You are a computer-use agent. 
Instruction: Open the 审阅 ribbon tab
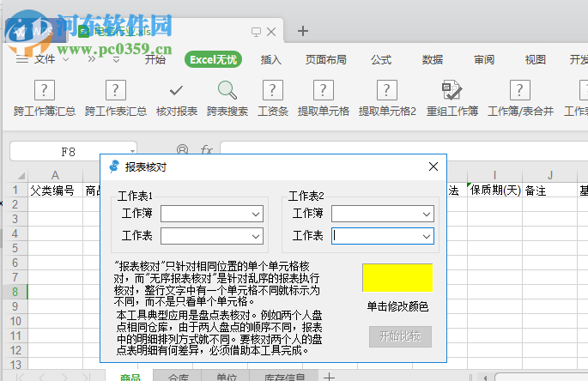pos(484,59)
